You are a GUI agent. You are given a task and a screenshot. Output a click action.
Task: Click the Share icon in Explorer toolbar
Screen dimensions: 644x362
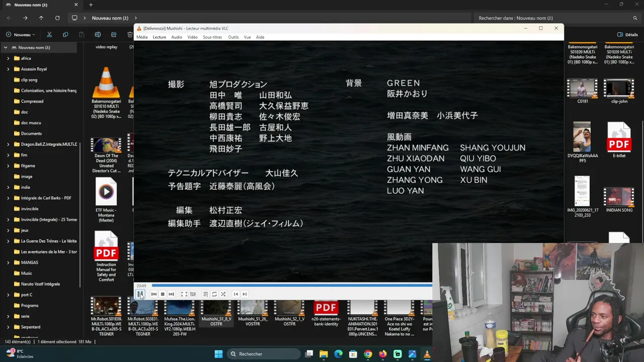(114, 35)
